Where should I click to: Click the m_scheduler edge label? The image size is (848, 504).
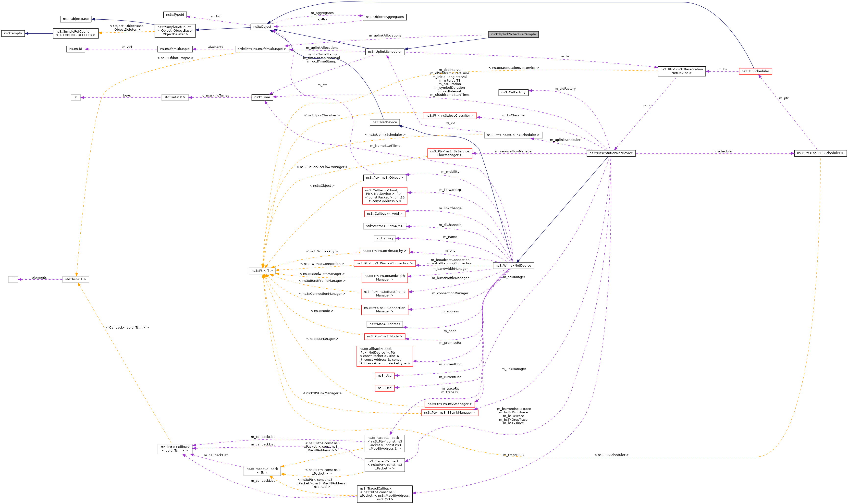722,151
